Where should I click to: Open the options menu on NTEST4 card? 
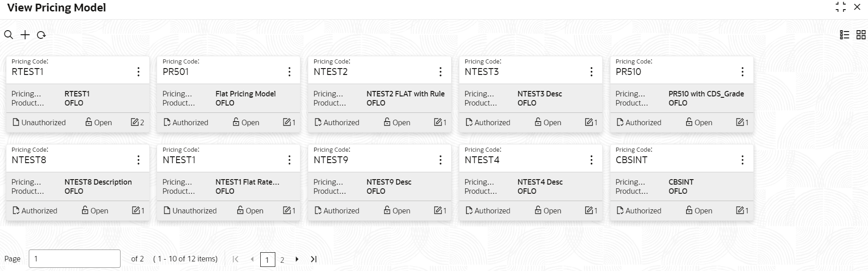[x=591, y=159]
